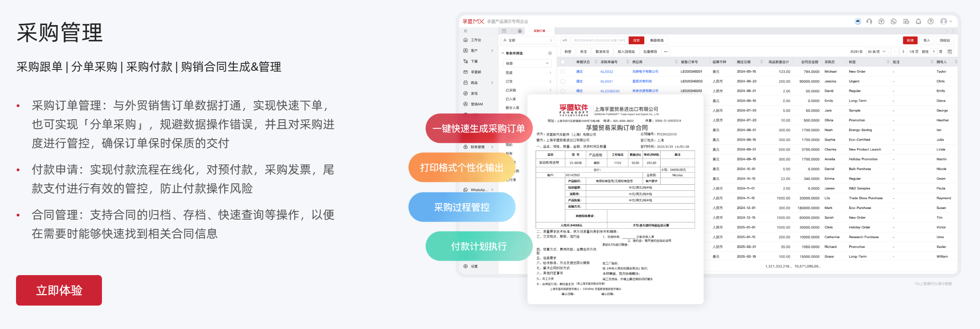Image resolution: width=980 pixels, height=329 pixels.
Task: Open the notifications bell
Action: pos(918,21)
